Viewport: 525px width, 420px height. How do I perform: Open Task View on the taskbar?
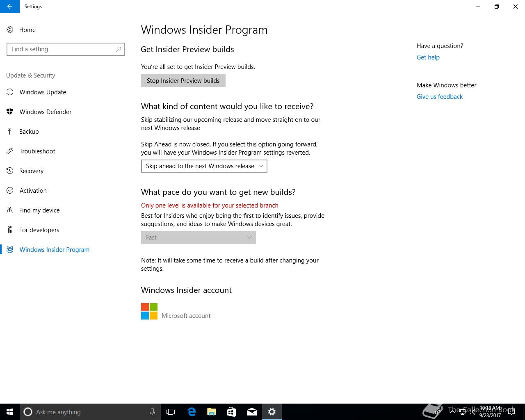point(171,412)
